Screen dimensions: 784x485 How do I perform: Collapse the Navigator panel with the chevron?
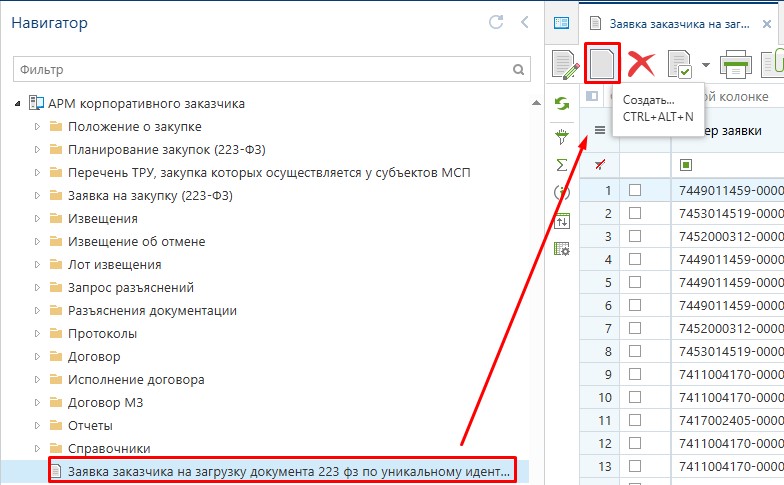pos(524,22)
